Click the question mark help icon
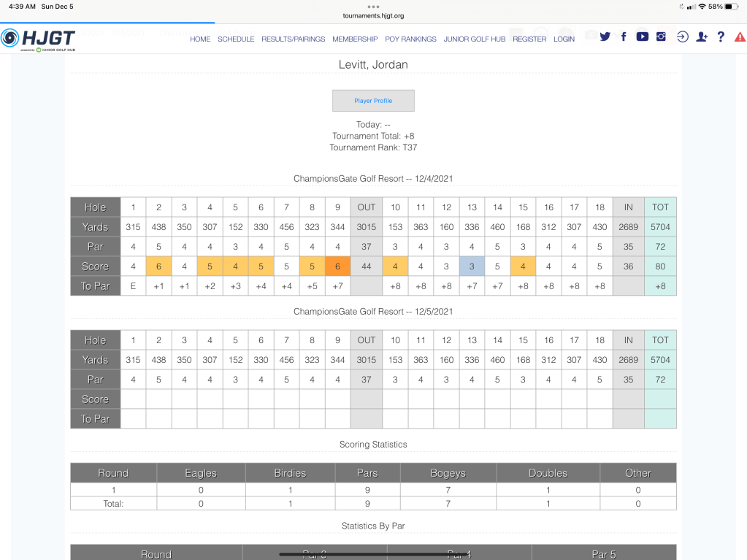This screenshot has height=560, width=747. click(721, 37)
